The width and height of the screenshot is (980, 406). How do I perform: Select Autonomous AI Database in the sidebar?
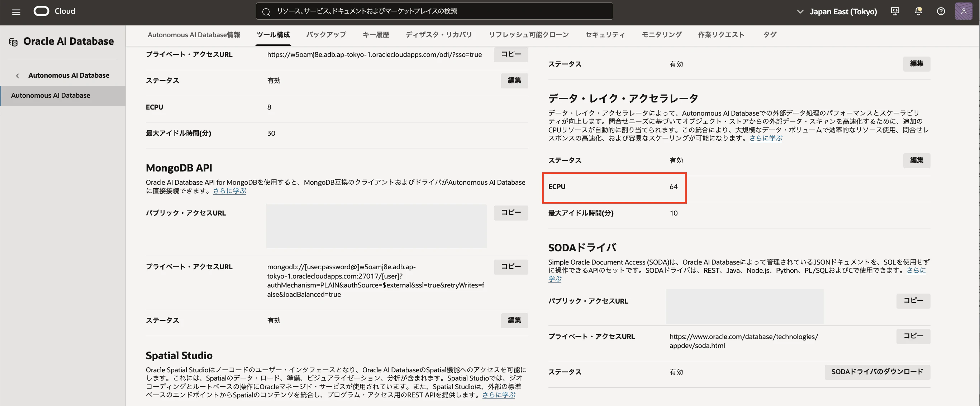pyautogui.click(x=63, y=96)
